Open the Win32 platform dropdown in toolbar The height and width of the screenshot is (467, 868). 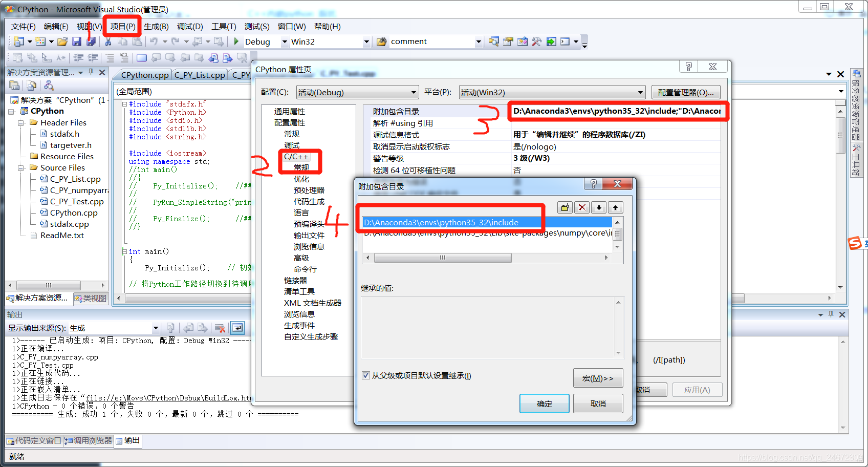click(x=366, y=42)
